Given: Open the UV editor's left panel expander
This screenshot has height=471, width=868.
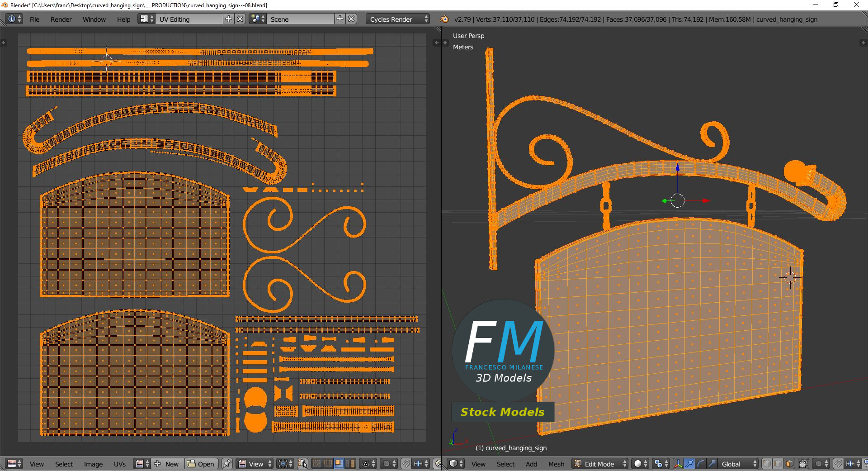Looking at the screenshot, I should coord(3,43).
